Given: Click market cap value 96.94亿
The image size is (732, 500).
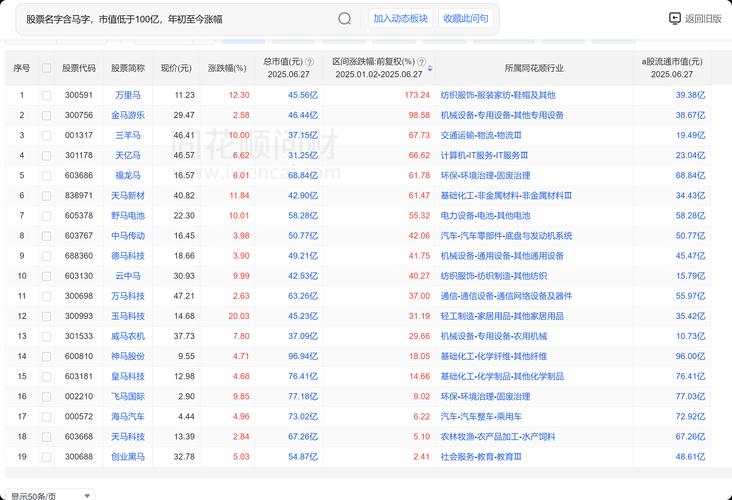Looking at the screenshot, I should pyautogui.click(x=303, y=356).
